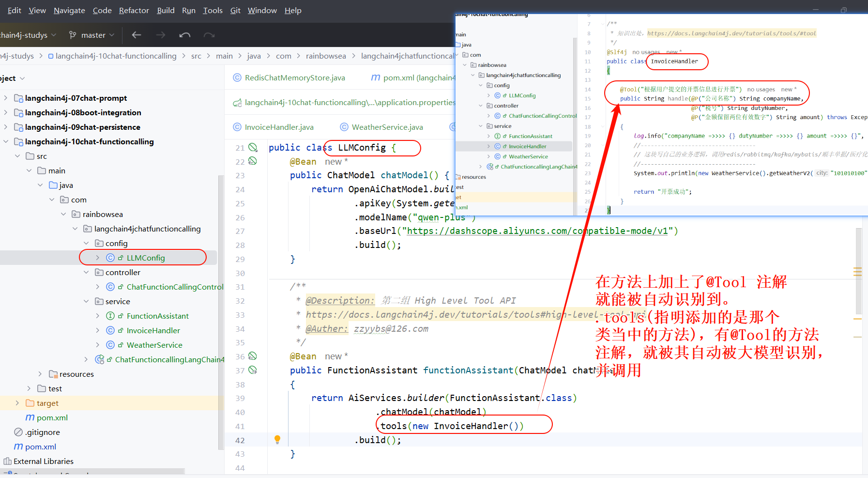Click the navigate Forward arrow in toolbar
The width and height of the screenshot is (868, 478).
(x=161, y=35)
